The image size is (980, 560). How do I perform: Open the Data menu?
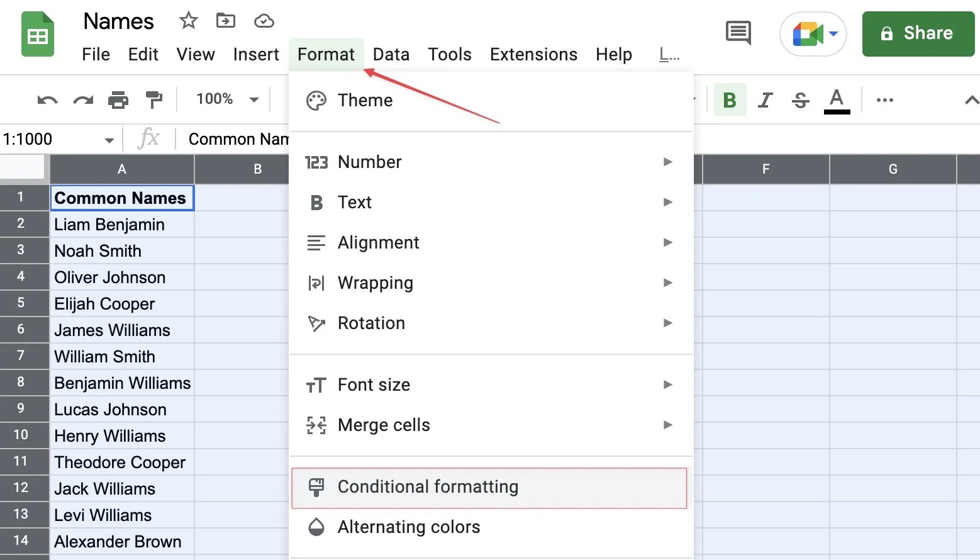(391, 54)
